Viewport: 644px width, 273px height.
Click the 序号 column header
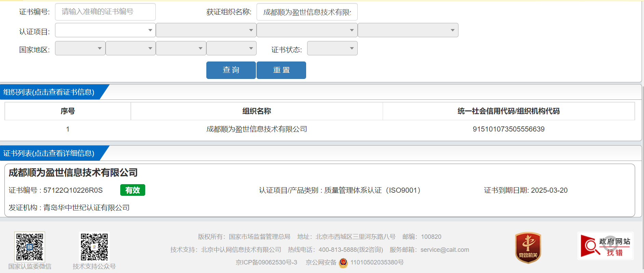point(68,111)
